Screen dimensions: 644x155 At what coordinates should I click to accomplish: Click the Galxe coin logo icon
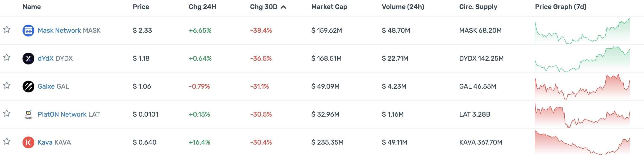[x=28, y=87]
